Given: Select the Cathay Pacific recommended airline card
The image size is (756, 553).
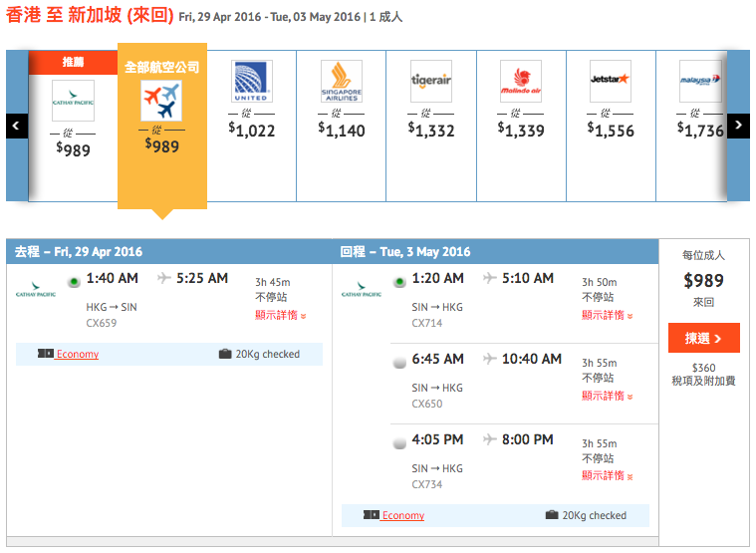Looking at the screenshot, I should [x=73, y=126].
